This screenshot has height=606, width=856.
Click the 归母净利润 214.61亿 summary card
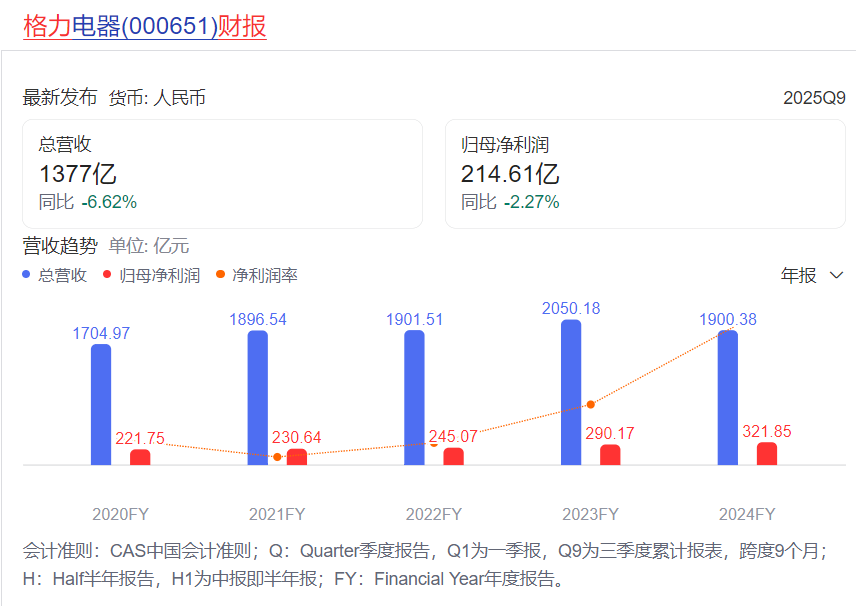pyautogui.click(x=644, y=174)
